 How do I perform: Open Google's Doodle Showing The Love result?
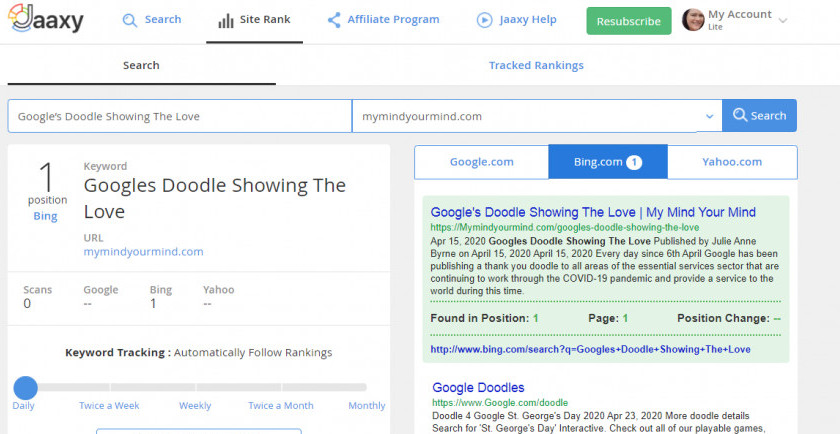593,212
